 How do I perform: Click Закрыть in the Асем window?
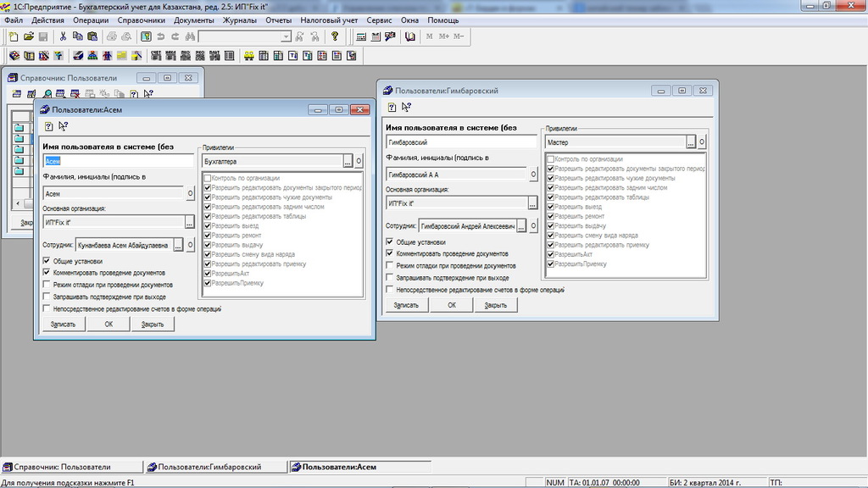[153, 324]
